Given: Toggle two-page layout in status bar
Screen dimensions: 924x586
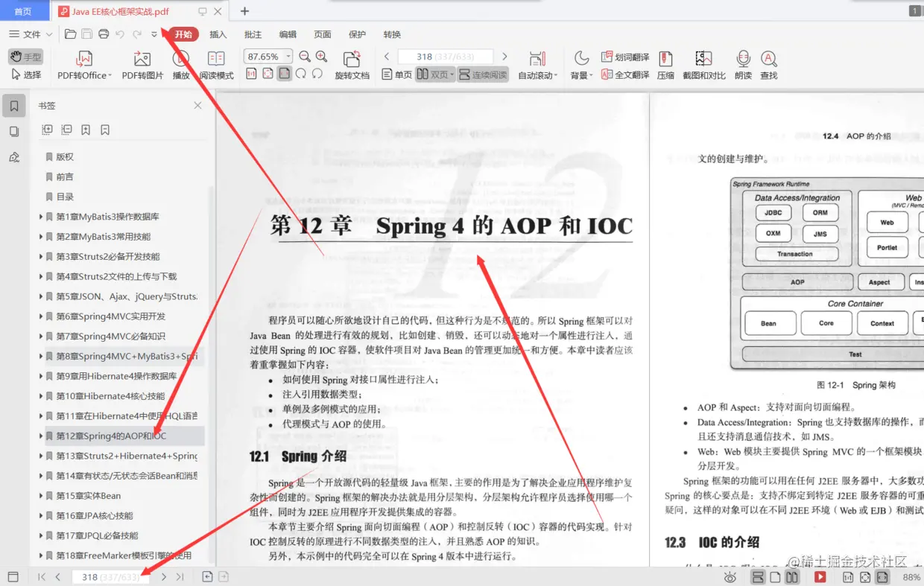Looking at the screenshot, I should (791, 577).
